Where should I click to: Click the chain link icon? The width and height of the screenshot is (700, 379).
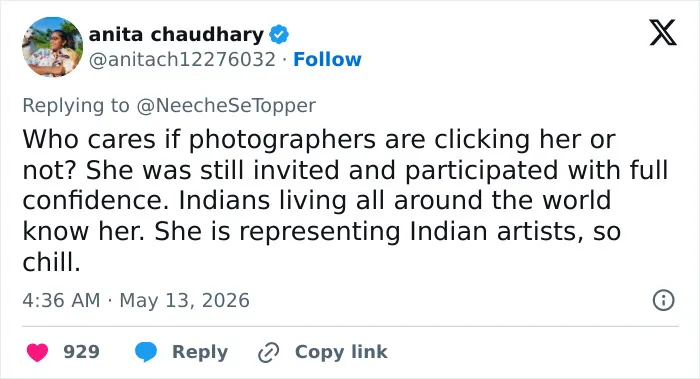click(x=269, y=353)
